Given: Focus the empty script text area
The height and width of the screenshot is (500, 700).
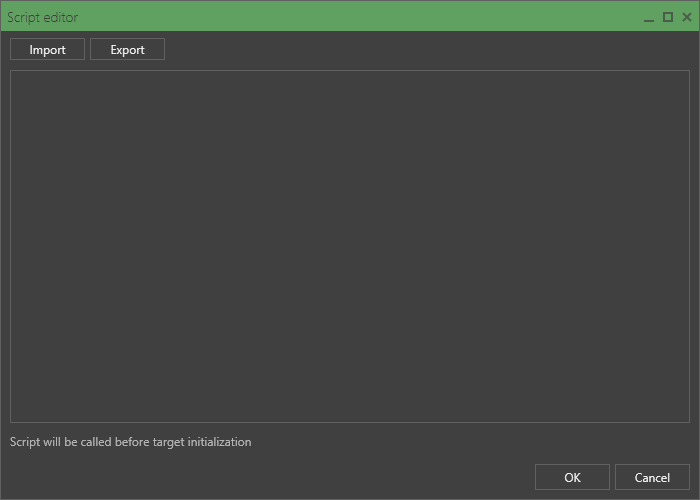Looking at the screenshot, I should click(350, 246).
